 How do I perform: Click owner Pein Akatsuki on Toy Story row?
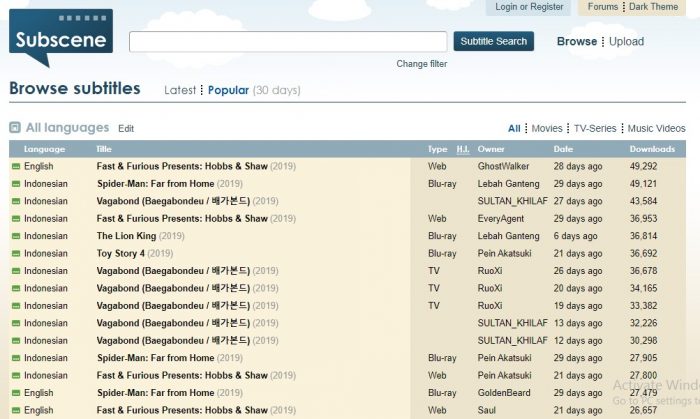504,253
